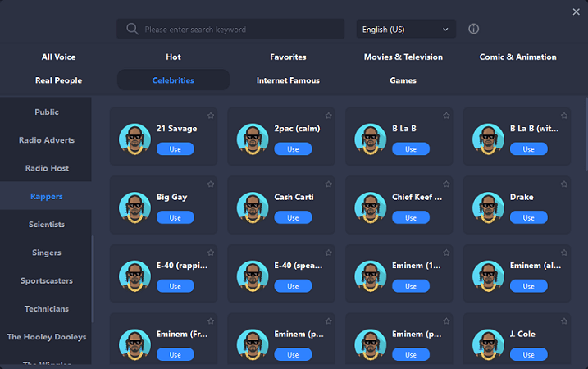The width and height of the screenshot is (588, 369).
Task: Star the B La B (wit... voice
Action: tap(564, 116)
